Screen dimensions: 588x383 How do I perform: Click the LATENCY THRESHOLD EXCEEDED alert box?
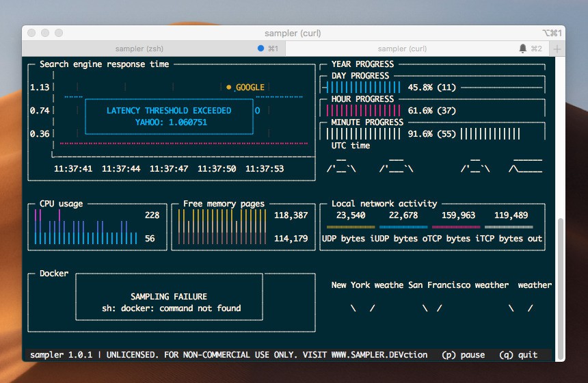pos(169,117)
